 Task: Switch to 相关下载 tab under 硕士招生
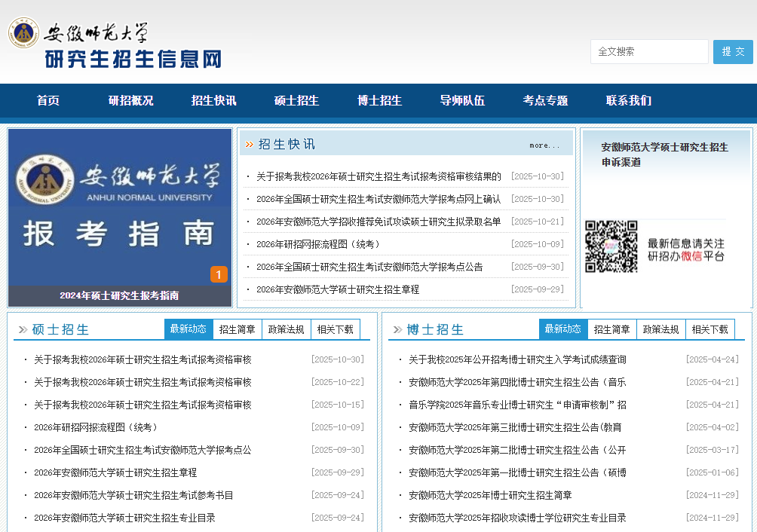[335, 329]
